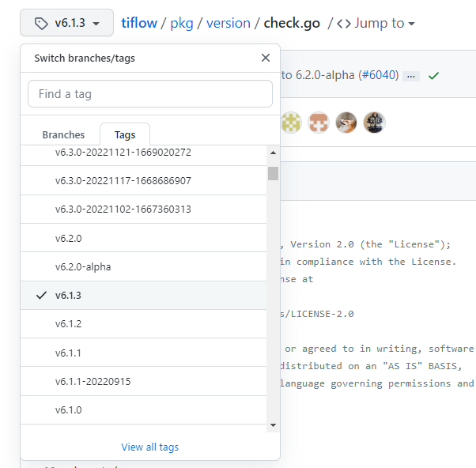The width and height of the screenshot is (476, 468).
Task: Open the tiflow repository breadcrumb link
Action: [x=139, y=23]
